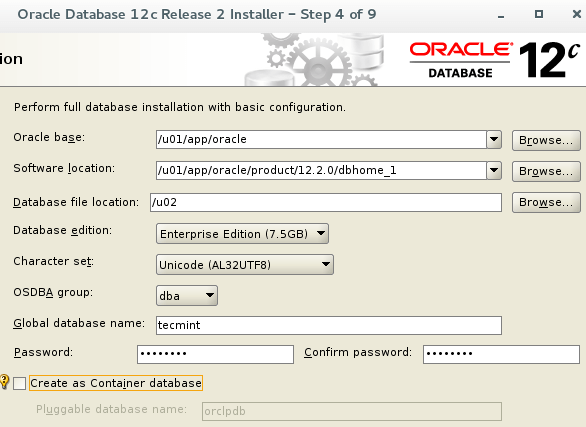Screen dimensions: 586x427
Task: Open the Database edition Enterprise Edition dropdown
Action: click(242, 234)
